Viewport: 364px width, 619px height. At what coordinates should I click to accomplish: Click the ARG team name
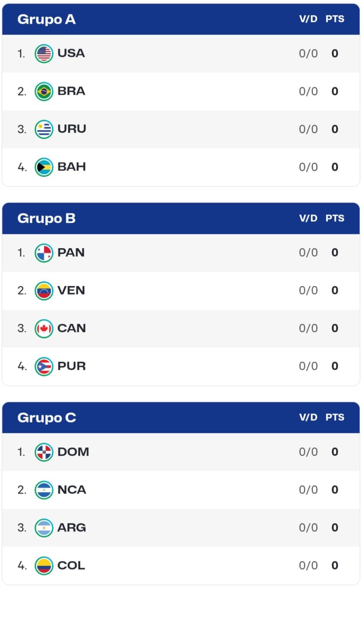click(x=72, y=528)
